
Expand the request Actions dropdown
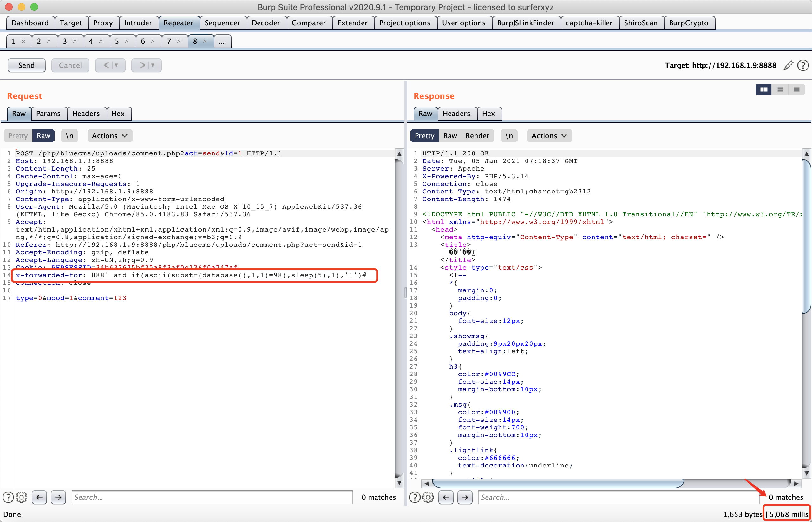coord(109,136)
